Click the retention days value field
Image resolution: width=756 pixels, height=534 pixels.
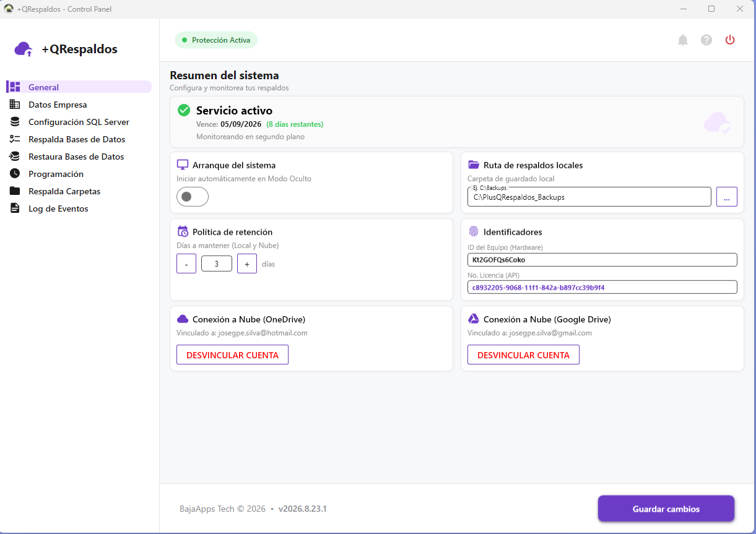[x=217, y=264]
